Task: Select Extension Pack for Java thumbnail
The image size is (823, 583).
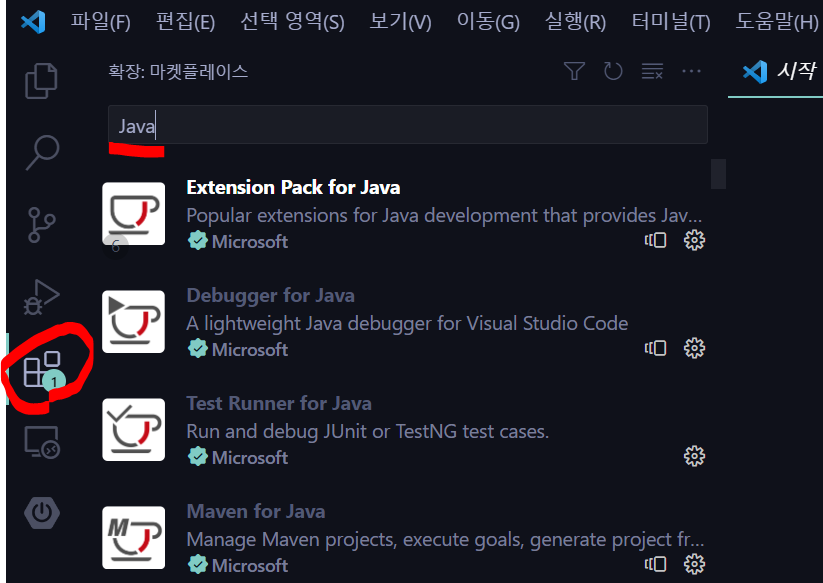Action: point(133,214)
